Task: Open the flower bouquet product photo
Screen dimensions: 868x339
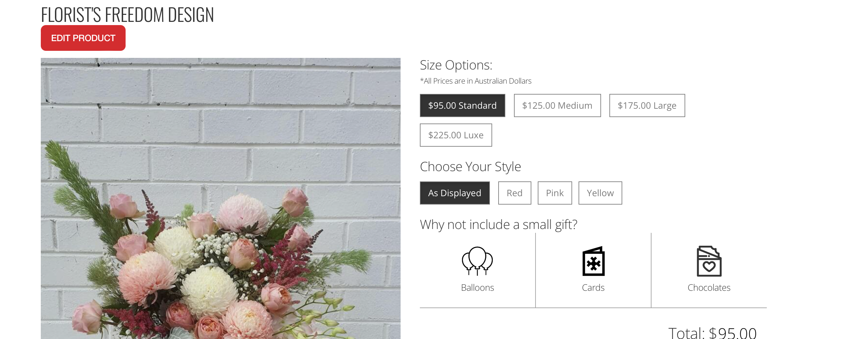Action: (221, 198)
